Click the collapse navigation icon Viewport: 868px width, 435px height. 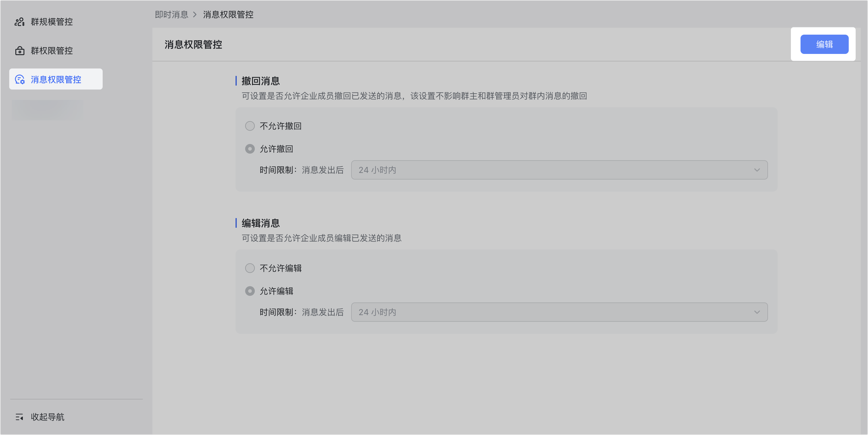point(19,417)
